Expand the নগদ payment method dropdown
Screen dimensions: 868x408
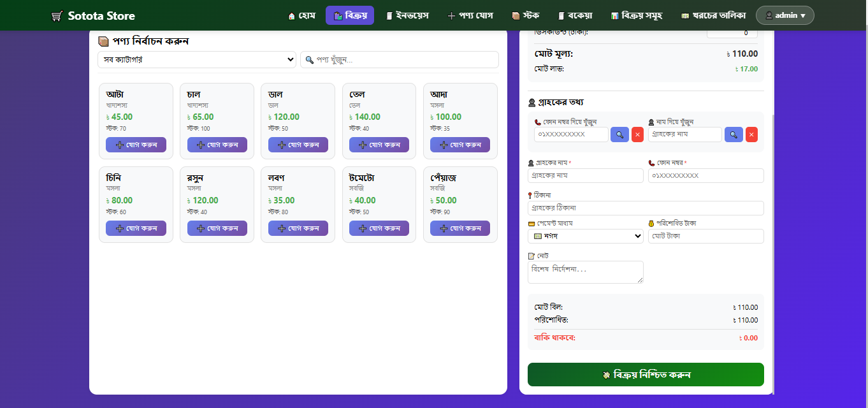pyautogui.click(x=586, y=236)
